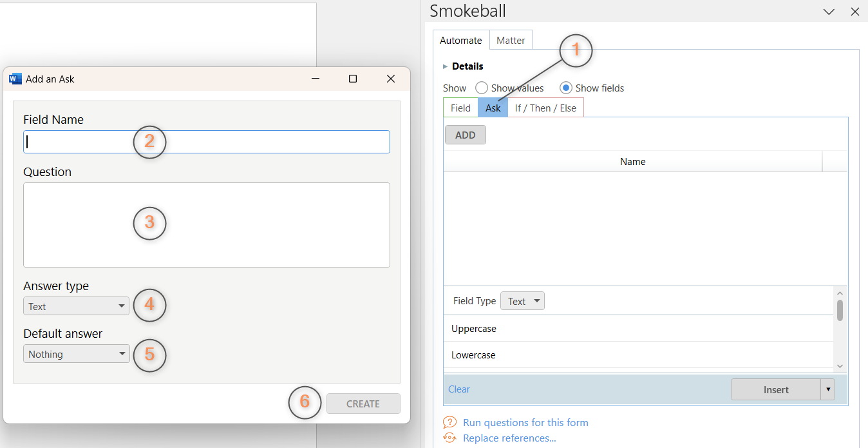868x448 pixels.
Task: Click the Replace references icon
Action: pos(449,438)
